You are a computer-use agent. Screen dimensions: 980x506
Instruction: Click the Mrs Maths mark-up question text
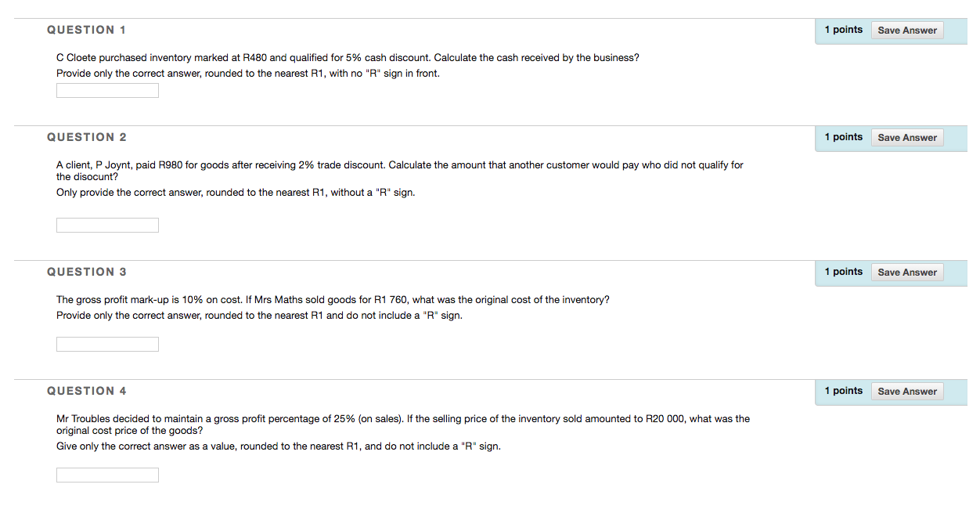333,299
